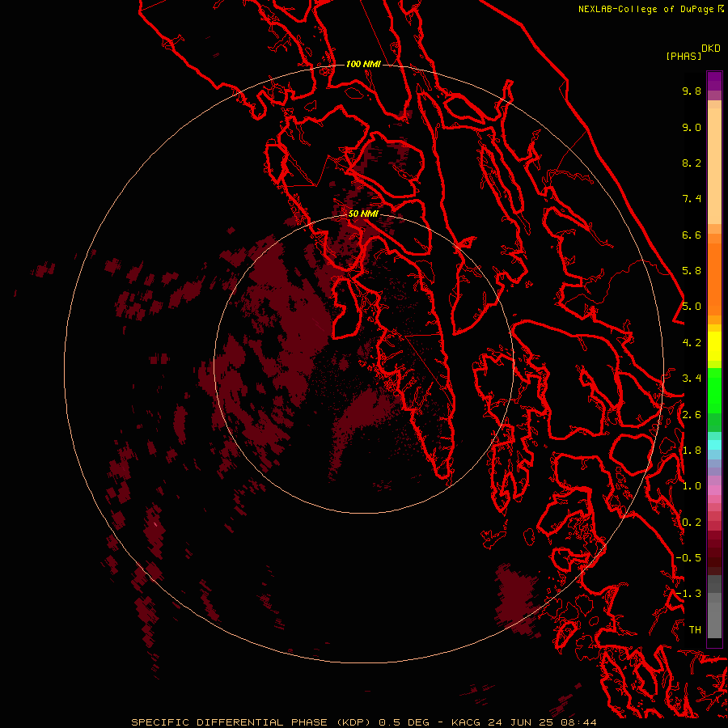
Task: Click the 9.8 value on color scale
Action: point(692,91)
